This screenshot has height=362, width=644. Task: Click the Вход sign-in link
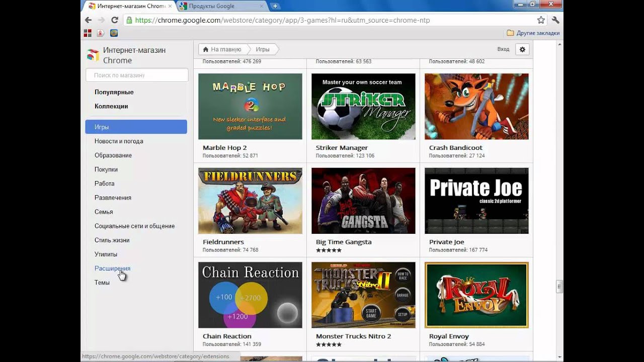pyautogui.click(x=503, y=49)
